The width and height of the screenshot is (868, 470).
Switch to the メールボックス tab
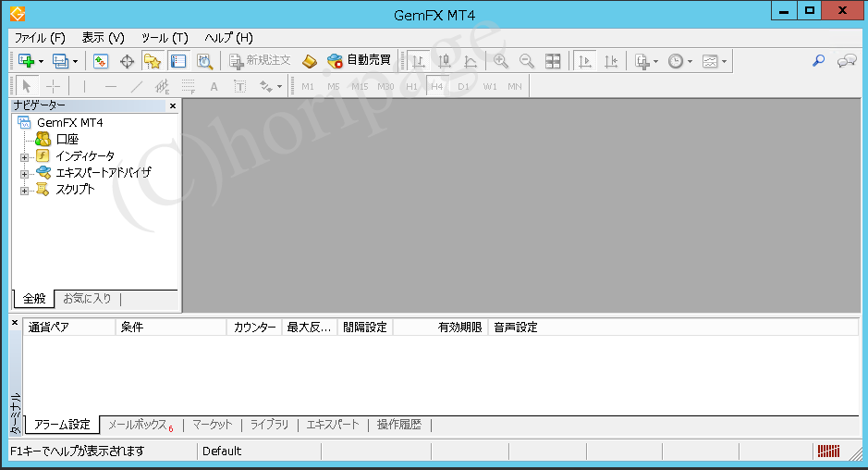pos(141,425)
